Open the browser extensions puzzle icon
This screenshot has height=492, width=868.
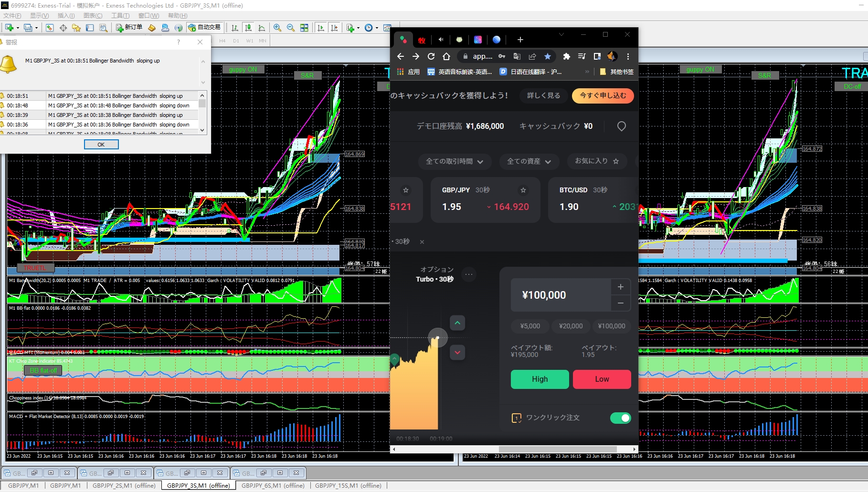pos(566,56)
